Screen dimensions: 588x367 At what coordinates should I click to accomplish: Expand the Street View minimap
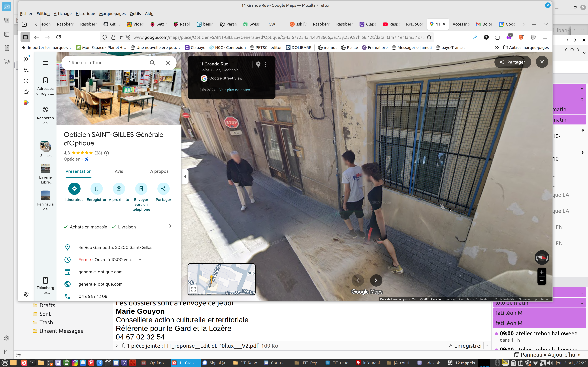(x=193, y=289)
